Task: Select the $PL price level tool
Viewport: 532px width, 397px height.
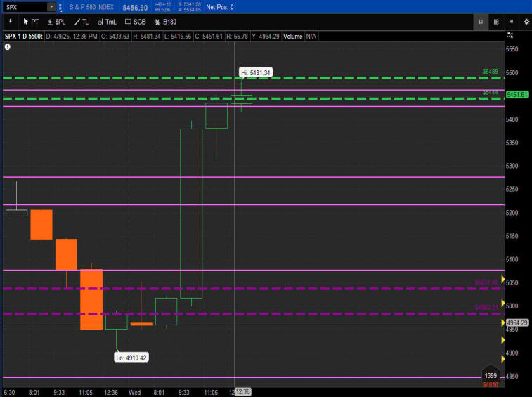Action: (56, 22)
